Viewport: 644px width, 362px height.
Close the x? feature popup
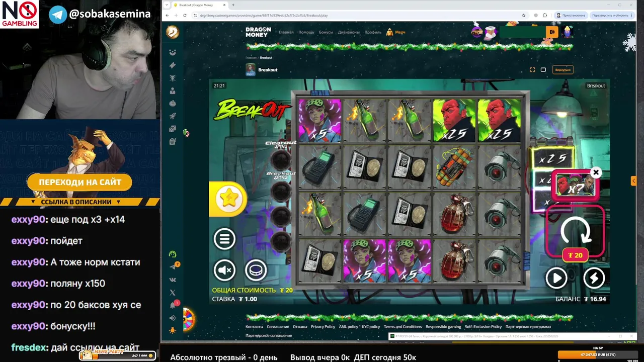596,172
